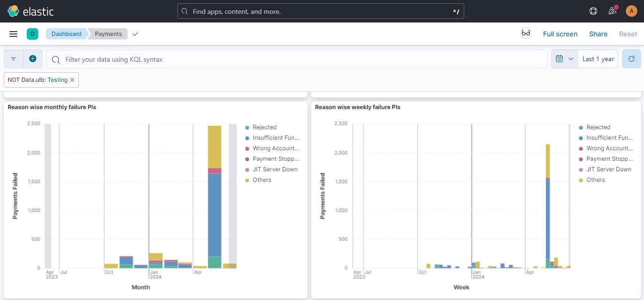Remove the NOT Data.ulb Testing filter
644x300 pixels.
point(72,80)
